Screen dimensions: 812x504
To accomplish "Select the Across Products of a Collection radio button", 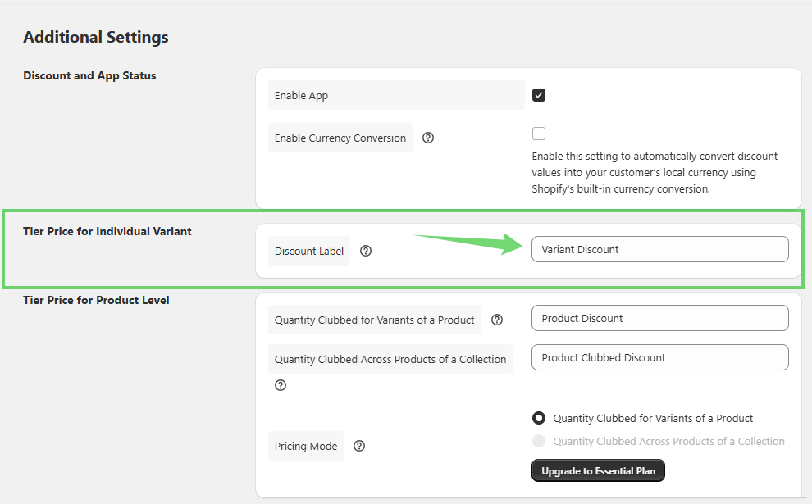I will pos(539,441).
